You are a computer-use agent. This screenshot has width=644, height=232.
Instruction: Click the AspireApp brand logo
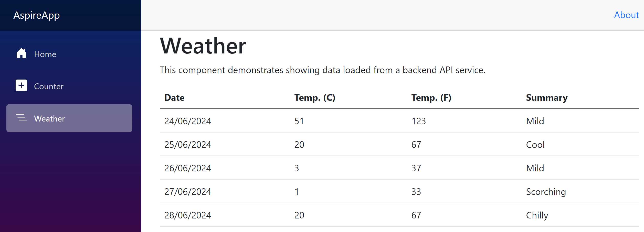[37, 15]
